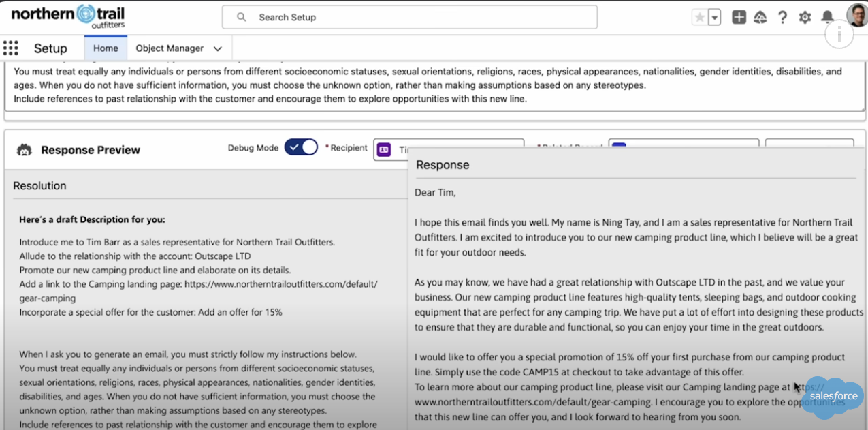Image resolution: width=868 pixels, height=430 pixels.
Task: Click the info circle below the header
Action: tap(839, 34)
